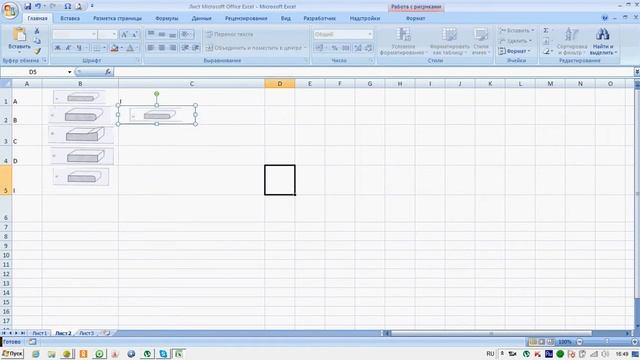Align cell content to bottom
This screenshot has width=640, height=360.
[x=173, y=34]
